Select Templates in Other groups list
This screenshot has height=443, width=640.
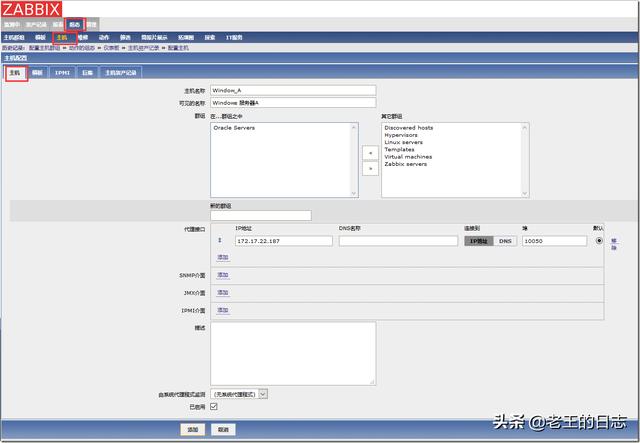[x=399, y=149]
